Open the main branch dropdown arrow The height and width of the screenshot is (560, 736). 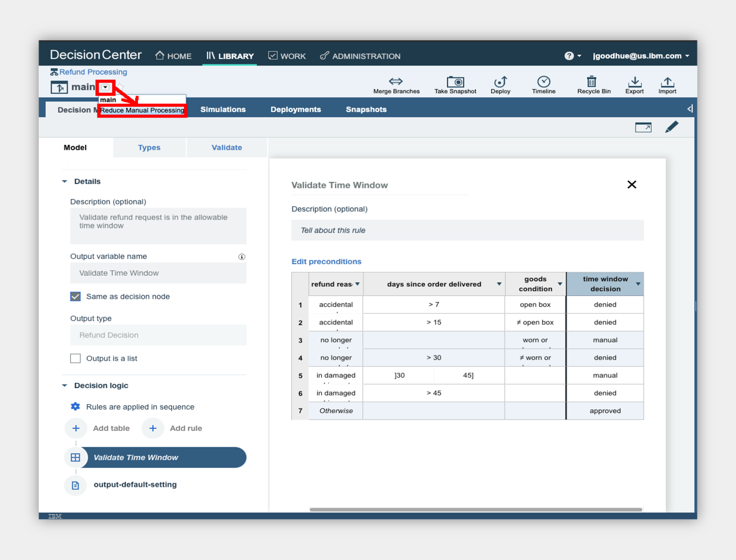[105, 87]
